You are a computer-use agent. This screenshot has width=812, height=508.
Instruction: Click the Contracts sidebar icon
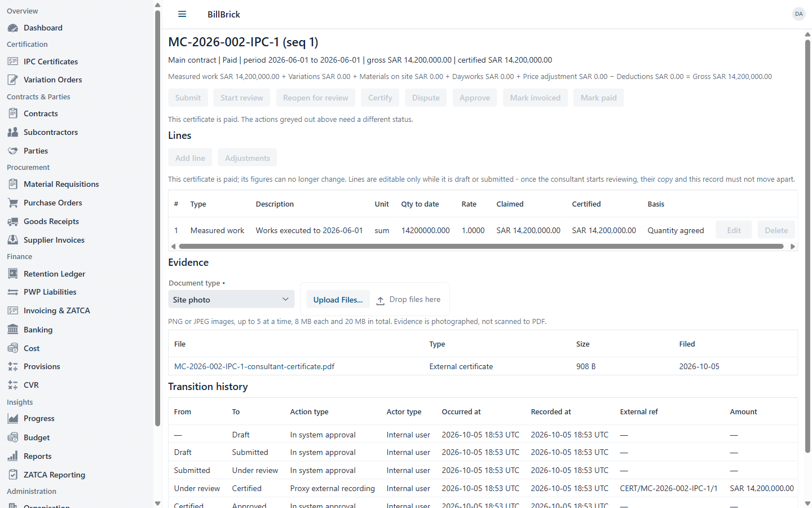point(13,113)
